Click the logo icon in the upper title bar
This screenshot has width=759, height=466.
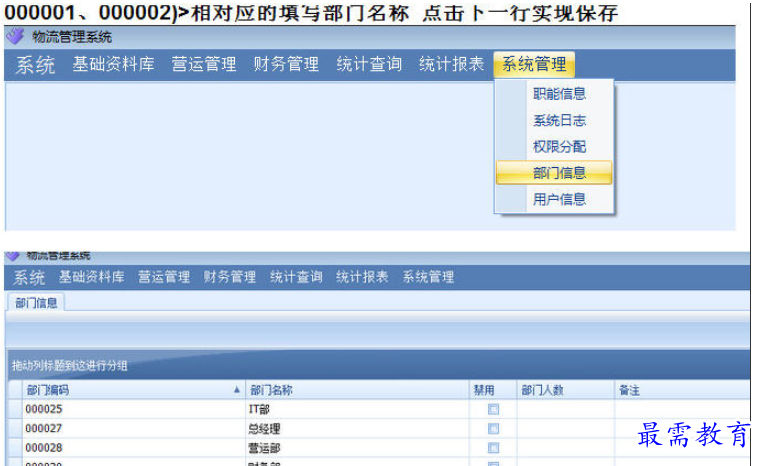tap(14, 37)
